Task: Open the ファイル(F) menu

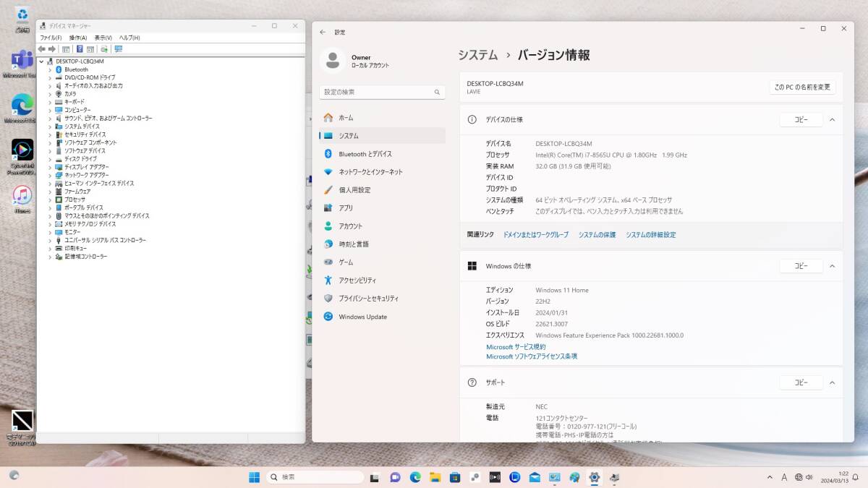Action: (x=51, y=38)
